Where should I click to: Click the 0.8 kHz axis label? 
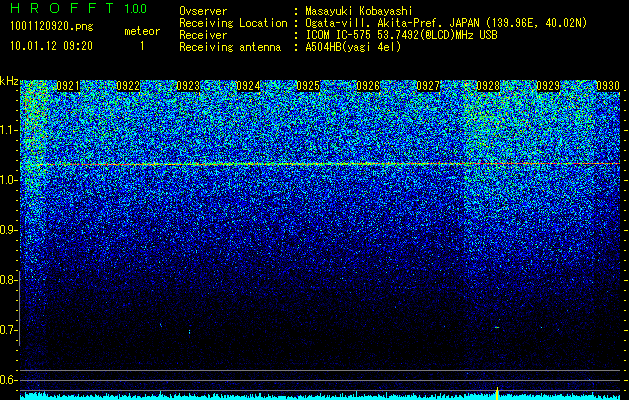point(8,280)
